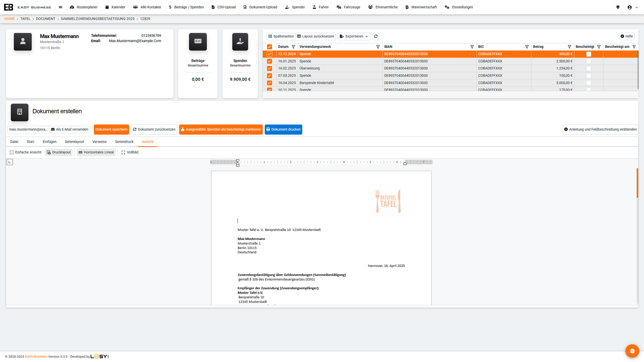The width and height of the screenshot is (644, 362).
Task: Switch to the Seitenlayout tab
Action: click(74, 142)
